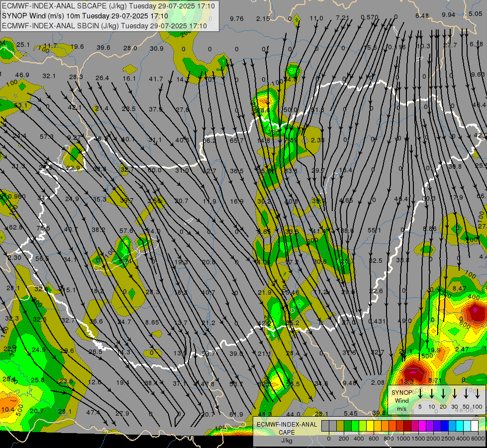Click the SBCAPE title line at top

coord(108,6)
